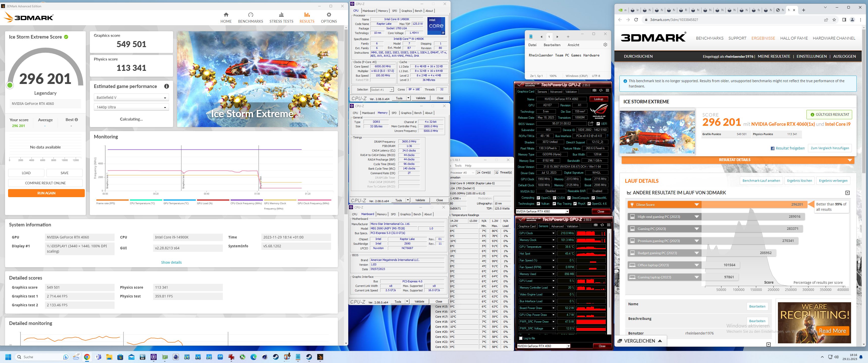Viewport: 868px width, 363px height.
Task: Open hamburger menu in GPU-Z Graphics Card window
Action: click(607, 90)
